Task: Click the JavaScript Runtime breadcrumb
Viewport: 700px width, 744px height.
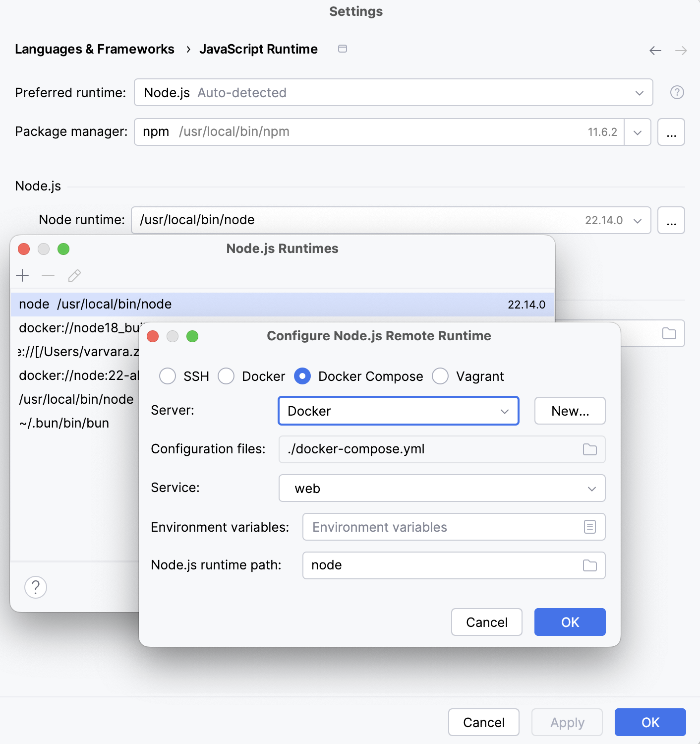Action: pos(258,49)
